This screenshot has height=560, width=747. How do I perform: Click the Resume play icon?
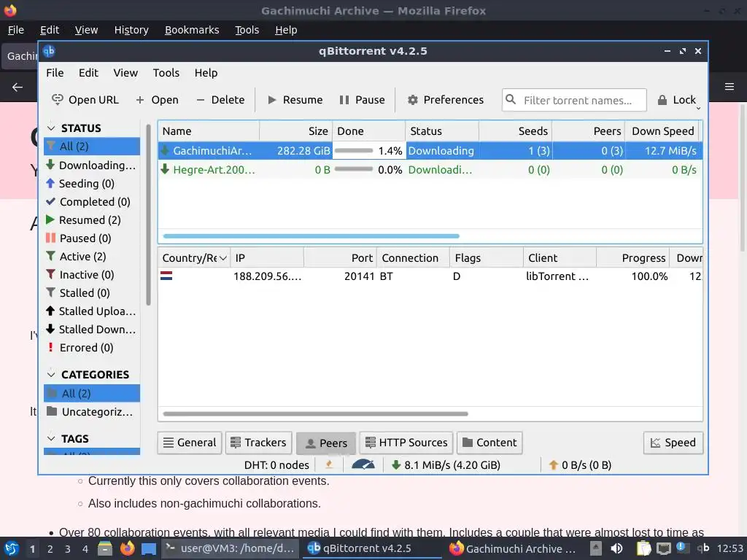(x=272, y=100)
